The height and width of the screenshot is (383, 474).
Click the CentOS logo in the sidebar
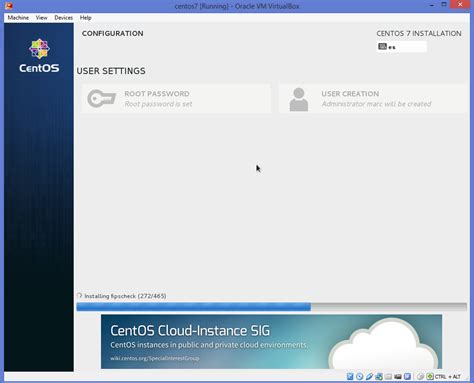(39, 56)
